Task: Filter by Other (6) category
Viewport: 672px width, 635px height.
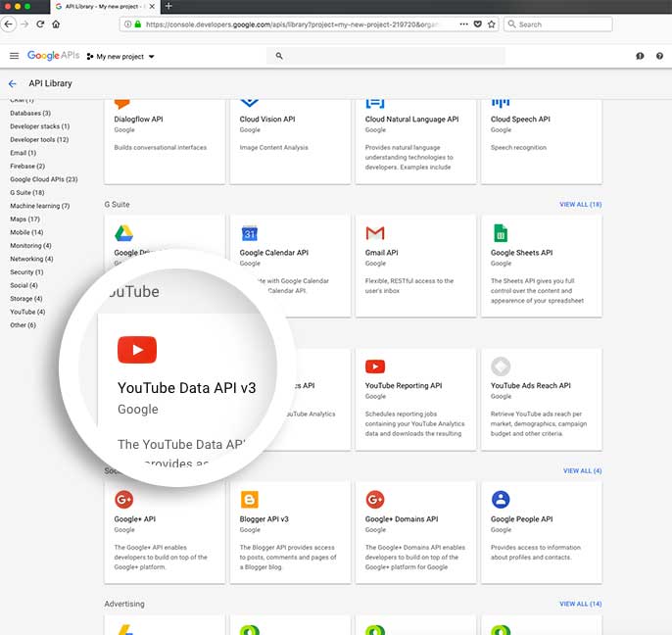Action: (x=24, y=326)
